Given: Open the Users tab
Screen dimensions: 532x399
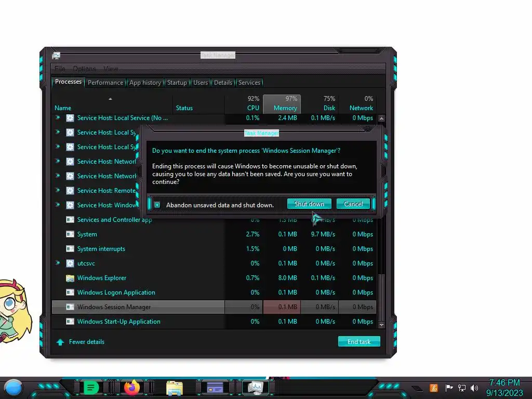Looking at the screenshot, I should coord(201,83).
